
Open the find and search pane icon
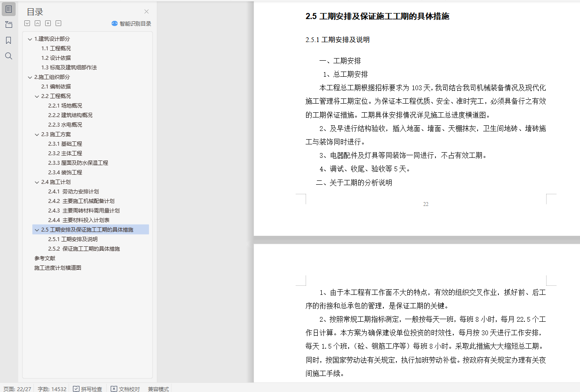pyautogui.click(x=9, y=56)
